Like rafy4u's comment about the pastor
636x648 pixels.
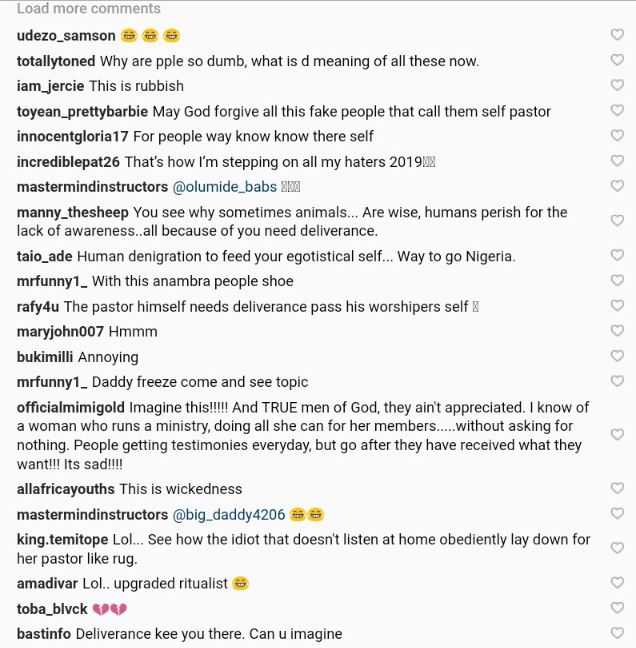pos(617,307)
